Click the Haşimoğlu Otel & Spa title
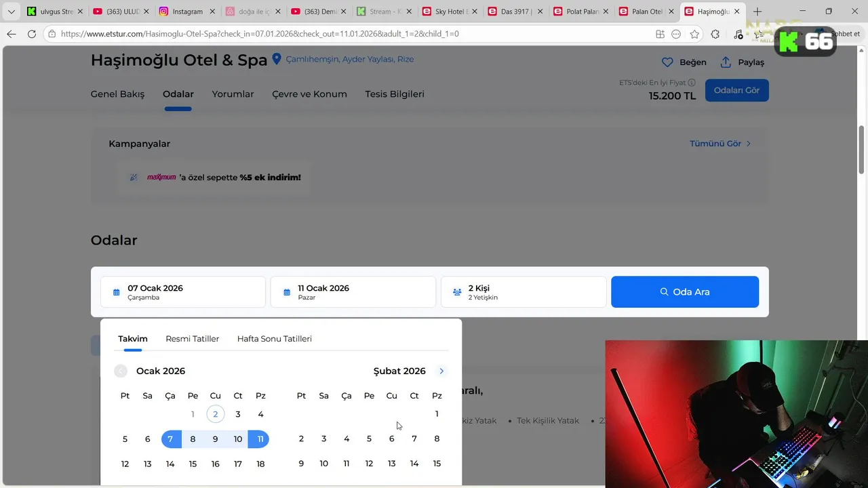The image size is (868, 488). pyautogui.click(x=179, y=60)
